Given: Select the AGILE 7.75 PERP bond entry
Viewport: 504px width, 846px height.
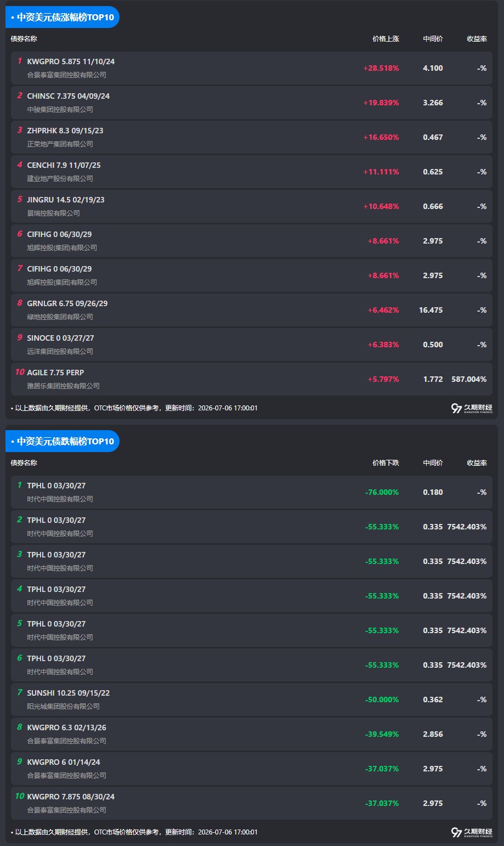Looking at the screenshot, I should (x=252, y=379).
